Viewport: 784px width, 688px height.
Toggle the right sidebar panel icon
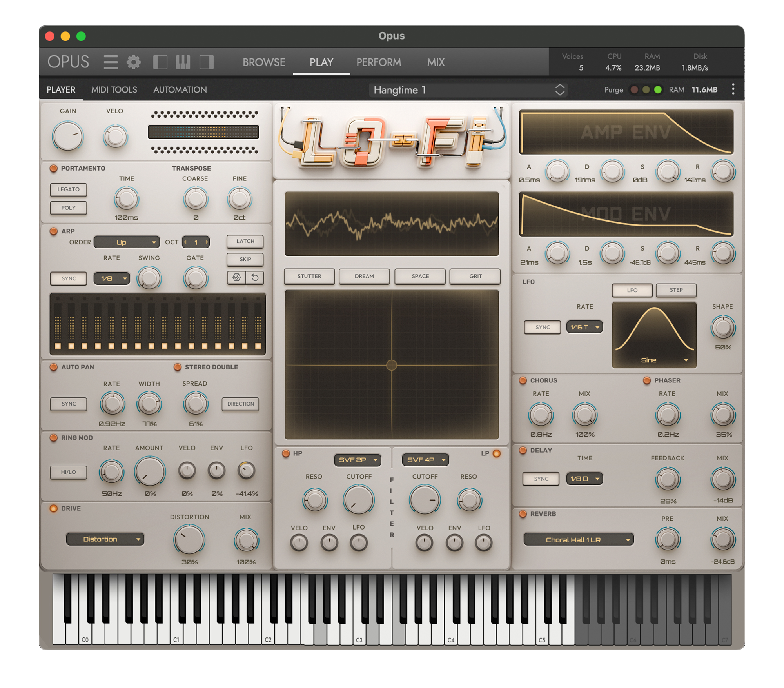click(x=207, y=62)
